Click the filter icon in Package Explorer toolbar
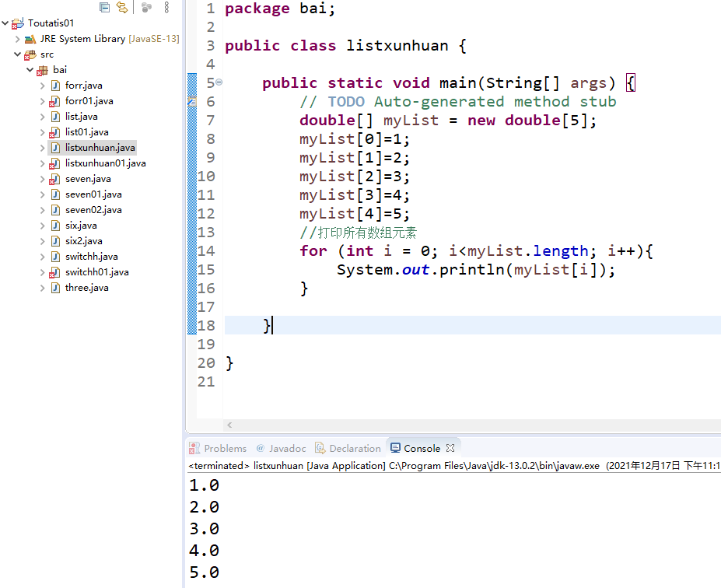This screenshot has width=721, height=588. click(x=146, y=7)
